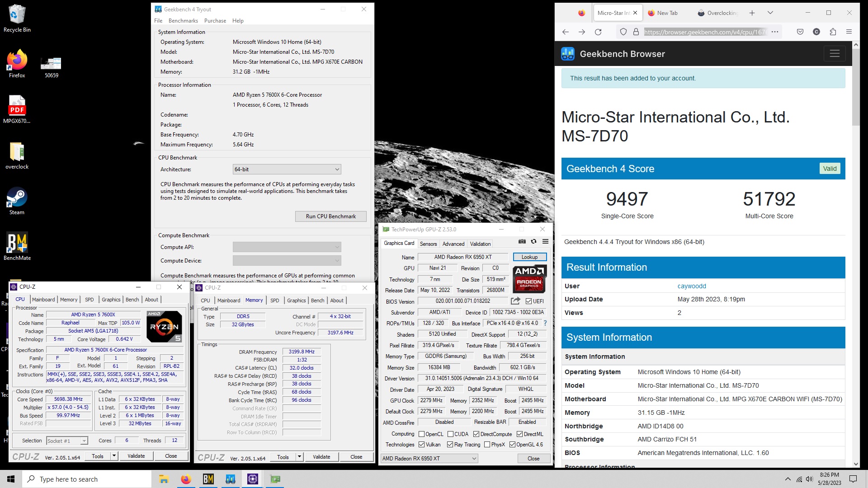Open GPU selection dropdown in GPU-Z
868x488 pixels.
[x=429, y=458]
